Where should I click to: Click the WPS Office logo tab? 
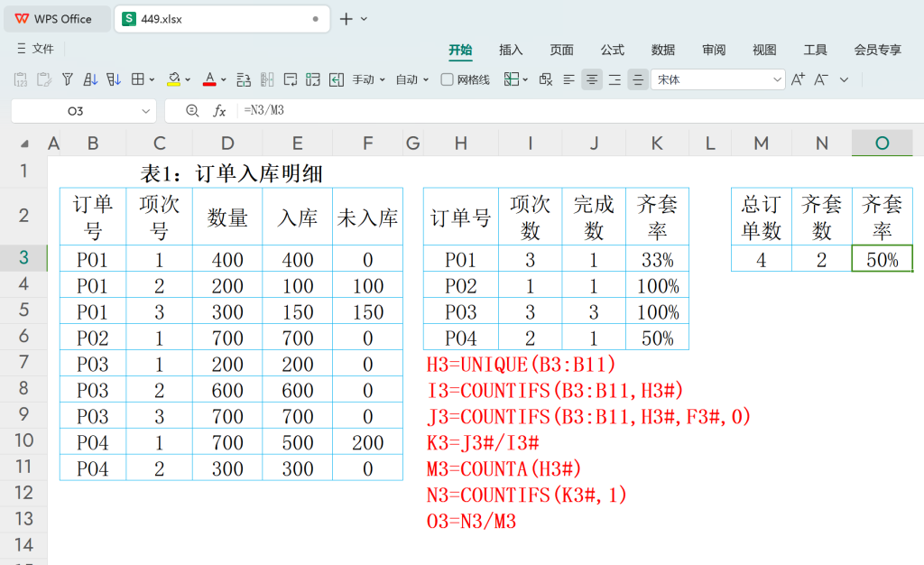[x=57, y=19]
